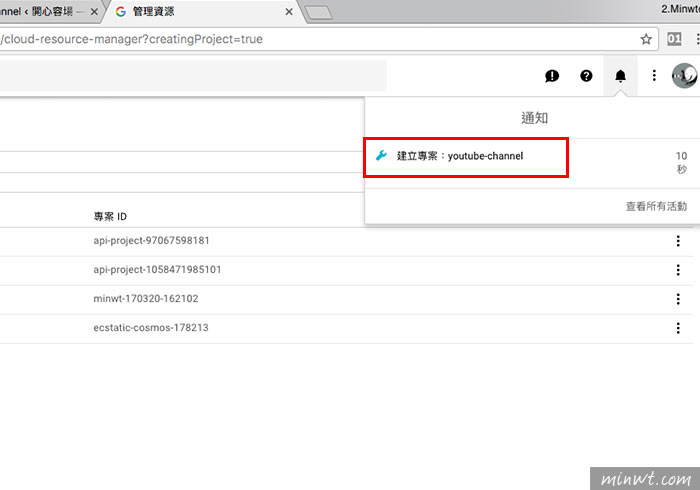
Task: Click the feedback exclamation bubble icon
Action: coord(552,76)
